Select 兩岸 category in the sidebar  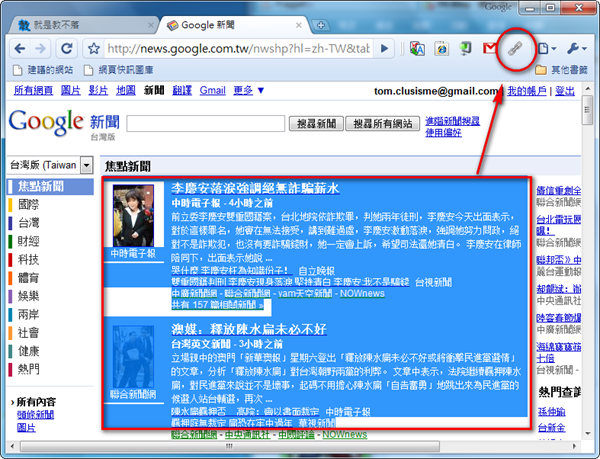28,314
